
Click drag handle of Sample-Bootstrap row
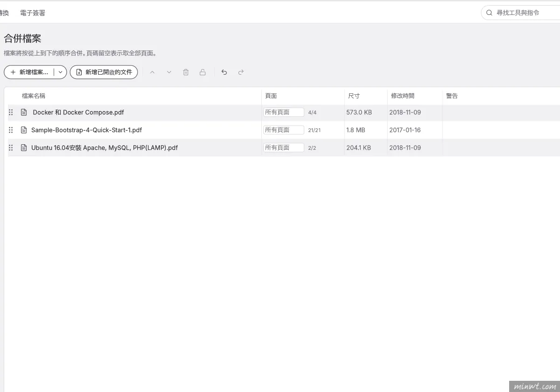pos(11,130)
